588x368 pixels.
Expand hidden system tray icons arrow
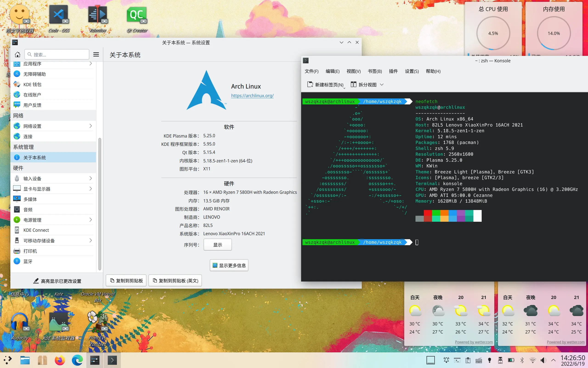tap(554, 360)
